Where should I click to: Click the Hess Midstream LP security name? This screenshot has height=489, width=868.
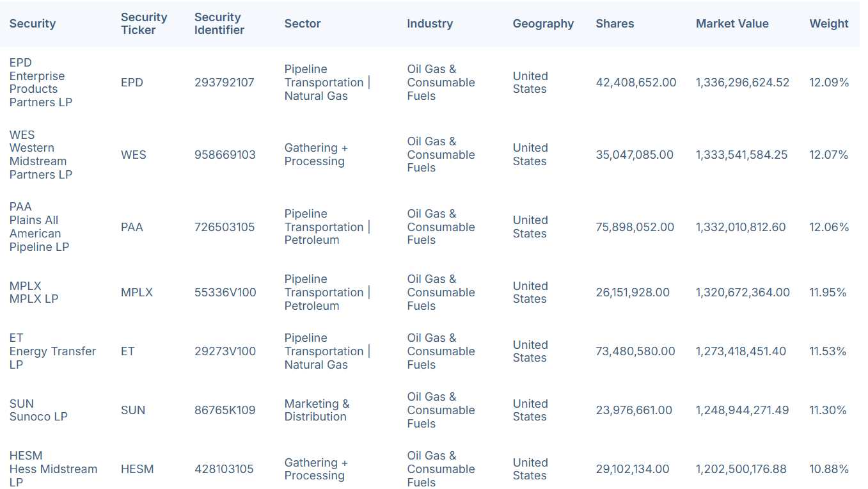coord(53,469)
